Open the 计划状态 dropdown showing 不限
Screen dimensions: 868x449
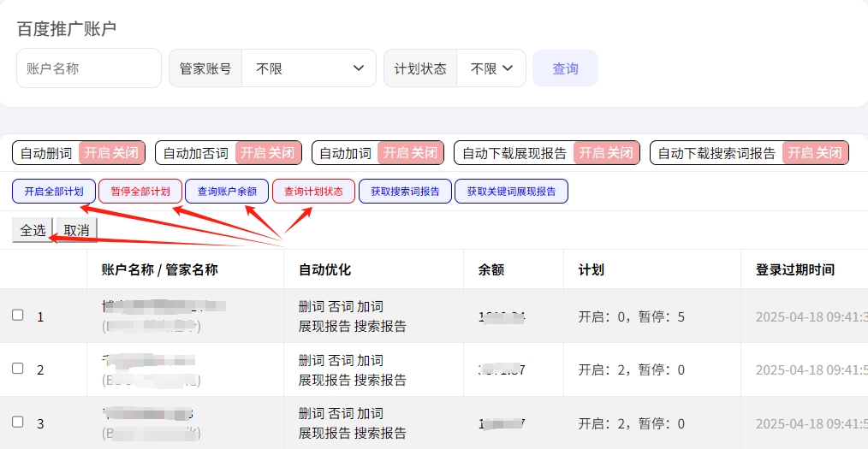[491, 68]
